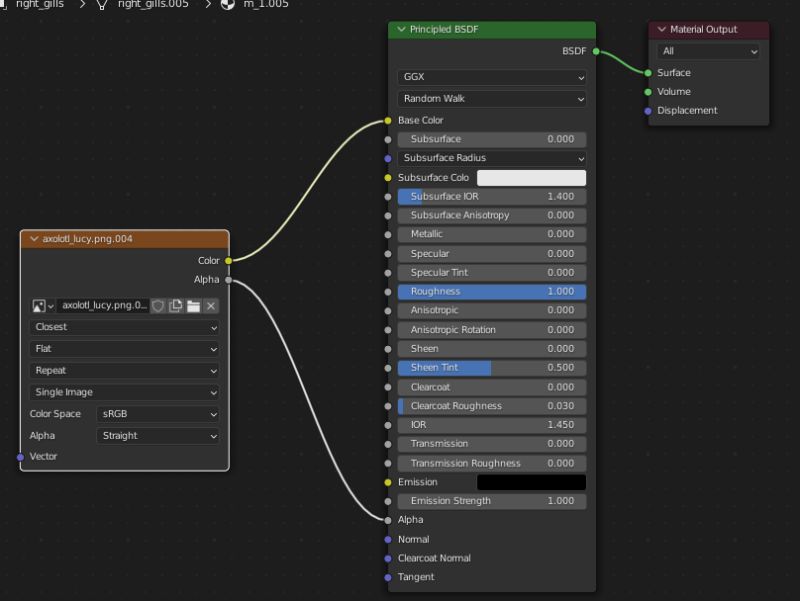Collapse the Principled BSDF node
Image resolution: width=800 pixels, height=601 pixels.
pyautogui.click(x=402, y=30)
